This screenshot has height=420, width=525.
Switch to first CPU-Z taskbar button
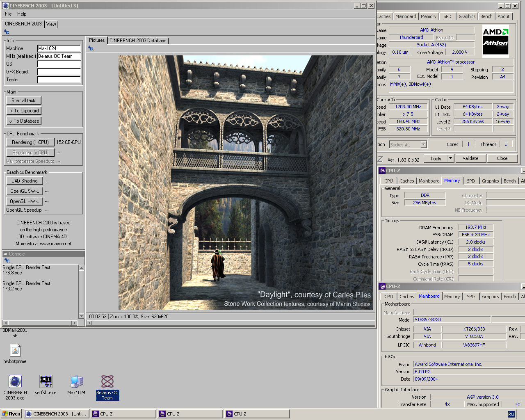123,414
